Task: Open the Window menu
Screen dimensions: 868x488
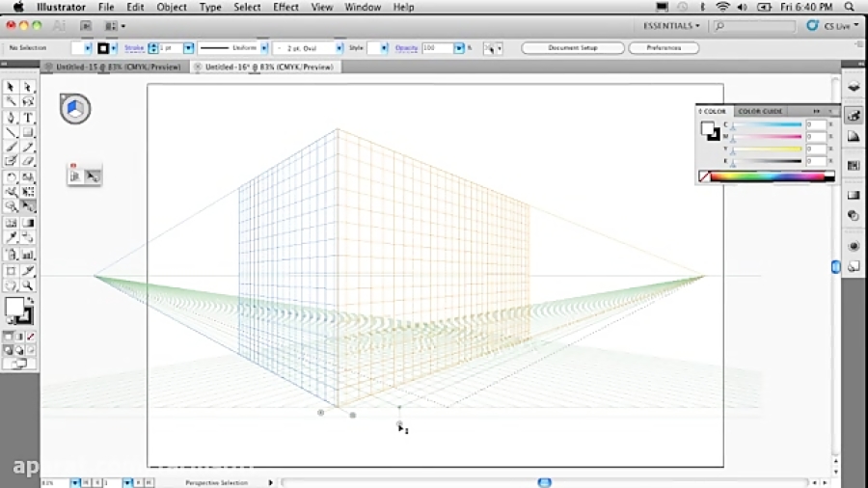Action: pos(363,7)
